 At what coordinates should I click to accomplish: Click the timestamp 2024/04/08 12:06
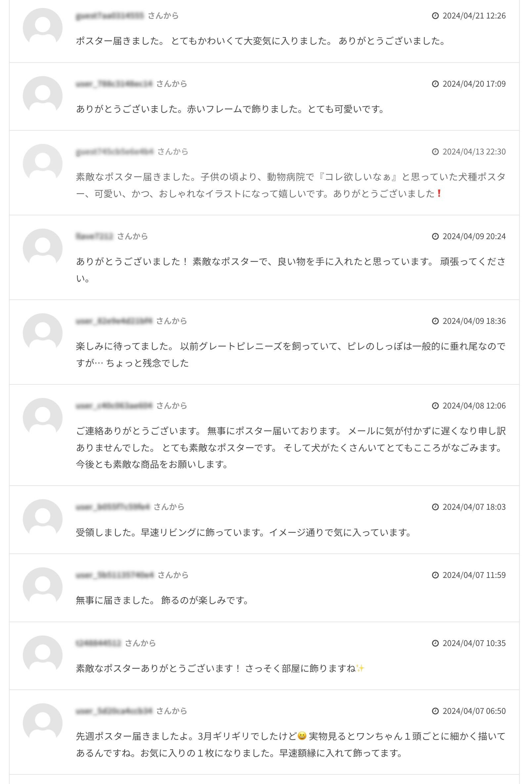(474, 406)
